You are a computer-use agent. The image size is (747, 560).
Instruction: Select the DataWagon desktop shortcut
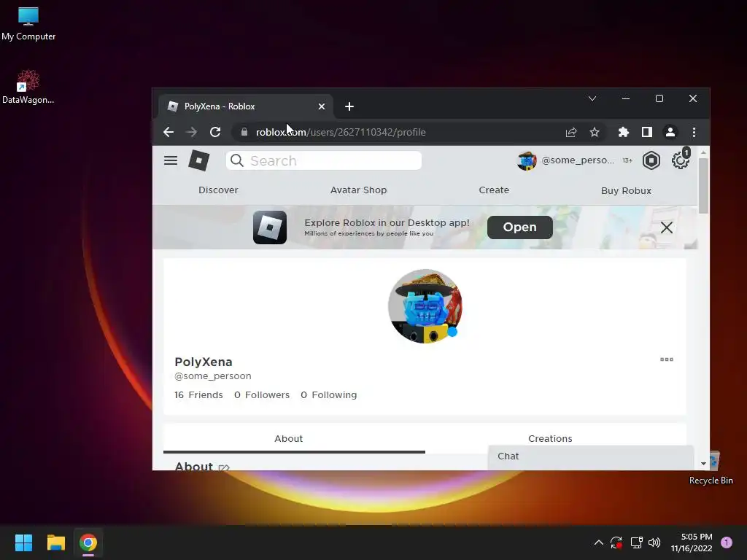tap(28, 87)
